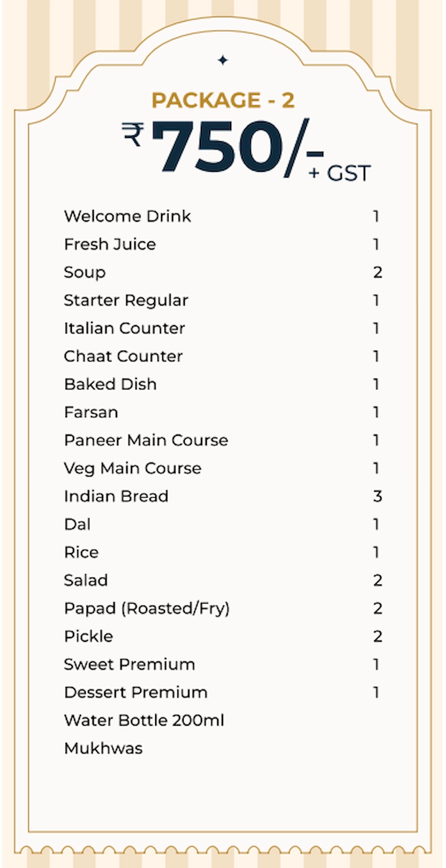Image resolution: width=446 pixels, height=868 pixels.
Task: Click the Soup menu item
Action: click(x=85, y=273)
